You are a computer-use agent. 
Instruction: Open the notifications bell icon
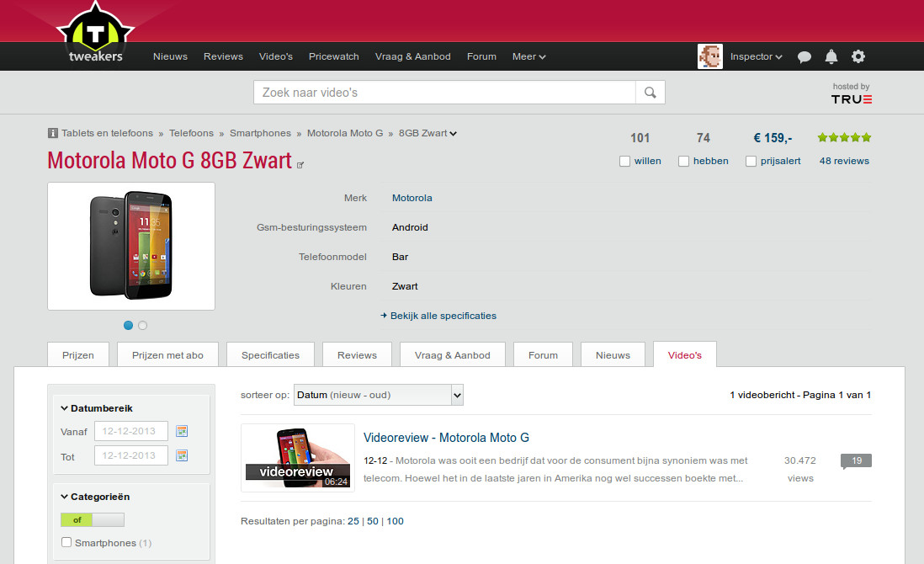(x=831, y=56)
